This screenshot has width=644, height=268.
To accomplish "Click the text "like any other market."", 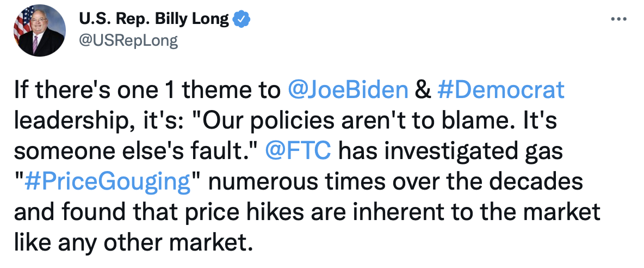I will (x=133, y=243).
